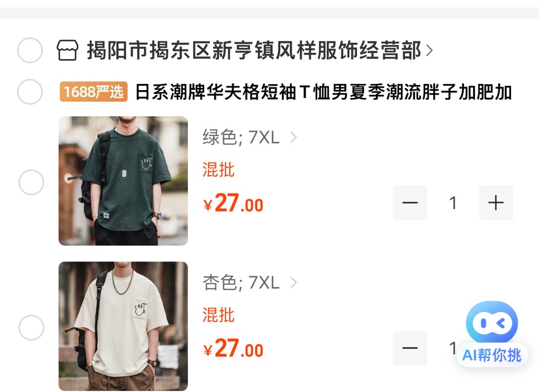The height and width of the screenshot is (392, 539).
Task: Expand the 绿色; 7XL variant options
Action: (x=250, y=138)
